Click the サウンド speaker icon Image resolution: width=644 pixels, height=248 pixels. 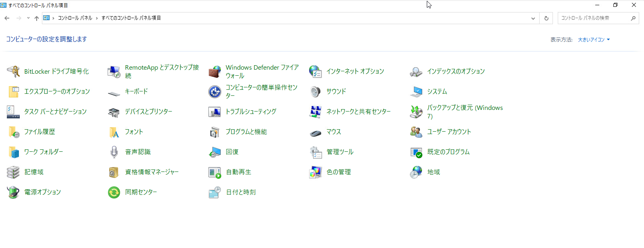point(316,92)
